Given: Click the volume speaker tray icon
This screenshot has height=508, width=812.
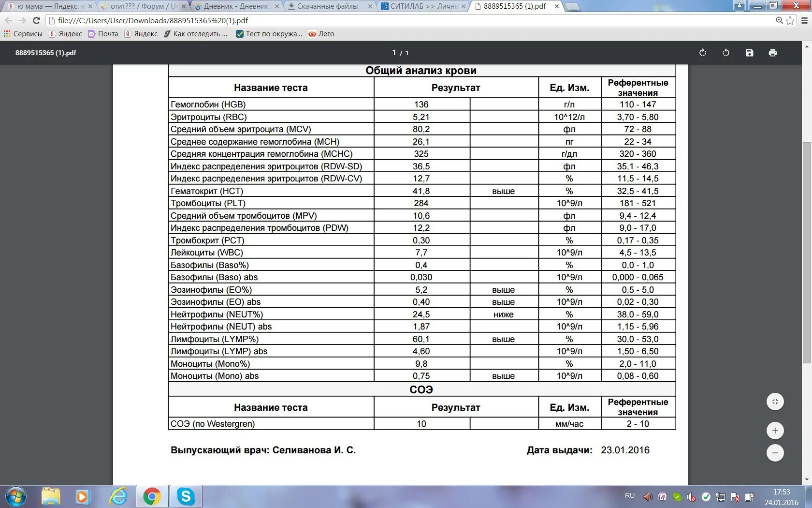Looking at the screenshot, I should pyautogui.click(x=647, y=497).
